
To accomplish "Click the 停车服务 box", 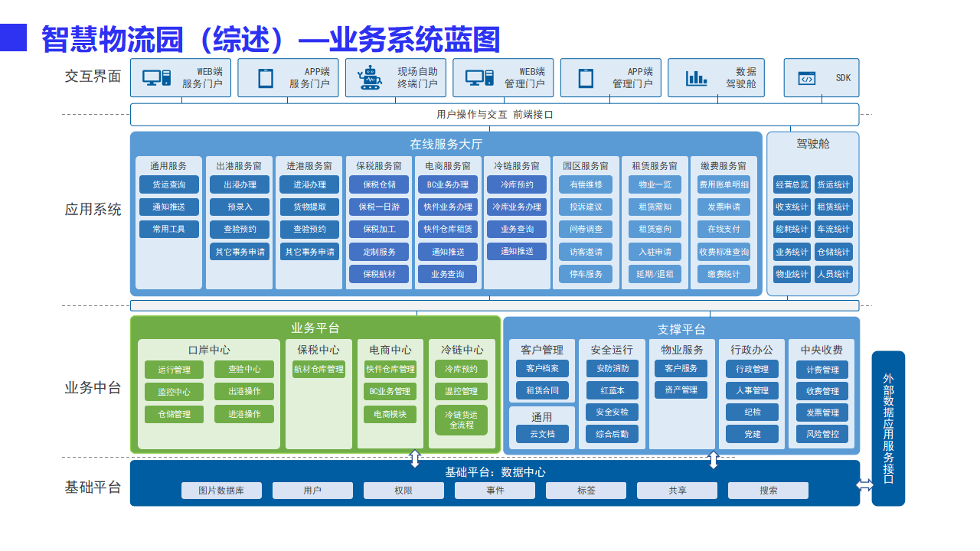I will point(586,274).
